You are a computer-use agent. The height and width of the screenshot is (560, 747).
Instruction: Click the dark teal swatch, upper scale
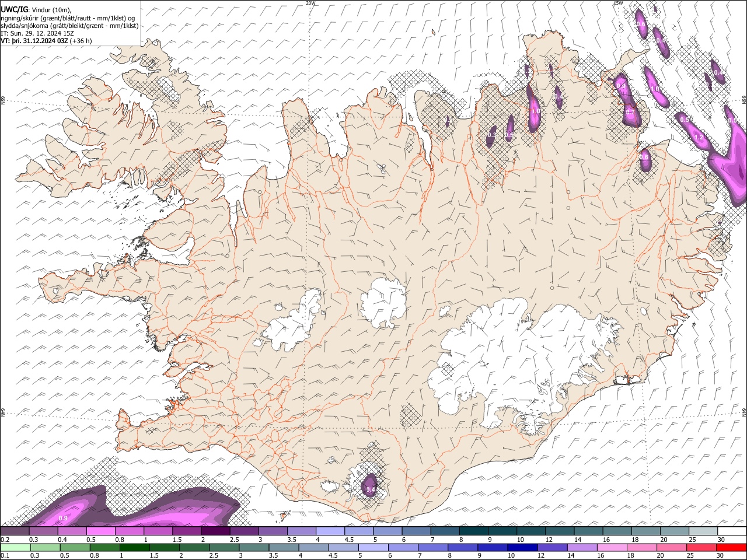coord(474,531)
